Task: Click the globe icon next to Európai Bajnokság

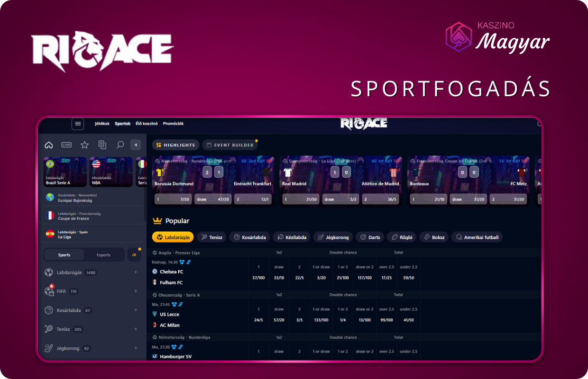Action: tap(50, 198)
